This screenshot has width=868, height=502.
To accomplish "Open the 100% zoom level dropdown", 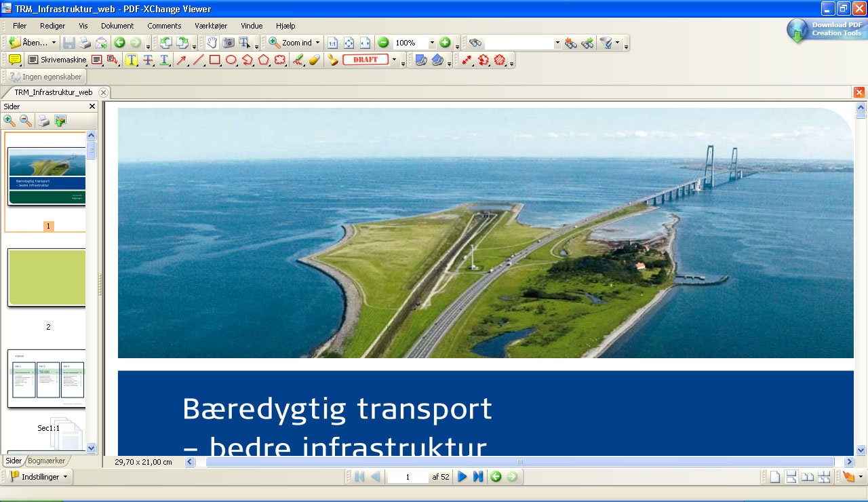I will pos(431,43).
